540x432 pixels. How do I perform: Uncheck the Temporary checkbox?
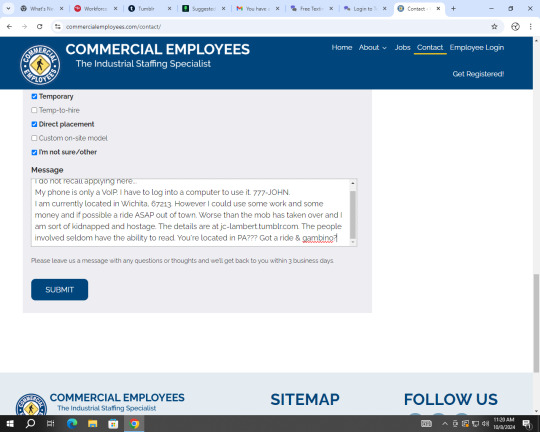[x=34, y=96]
